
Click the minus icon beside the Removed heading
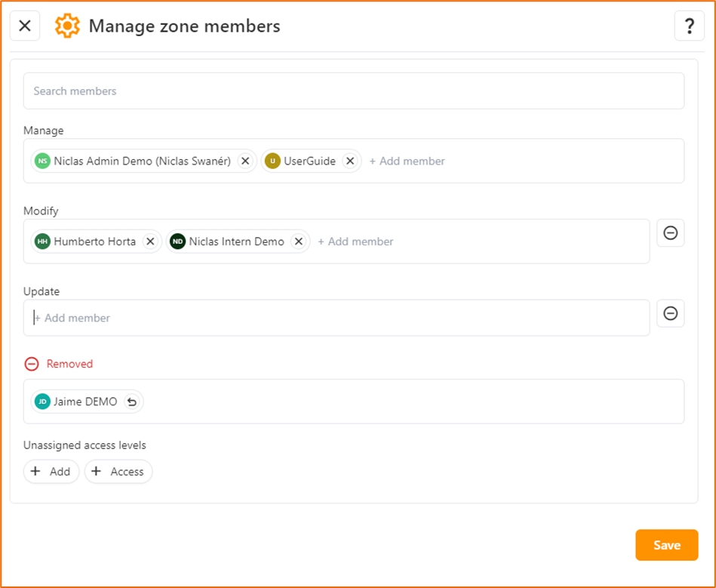click(x=30, y=364)
